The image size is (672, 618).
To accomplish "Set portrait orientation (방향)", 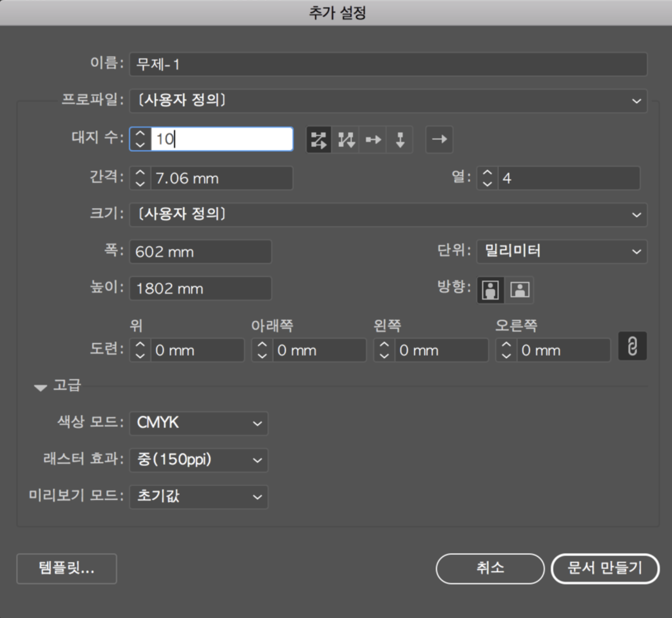I will (x=490, y=289).
